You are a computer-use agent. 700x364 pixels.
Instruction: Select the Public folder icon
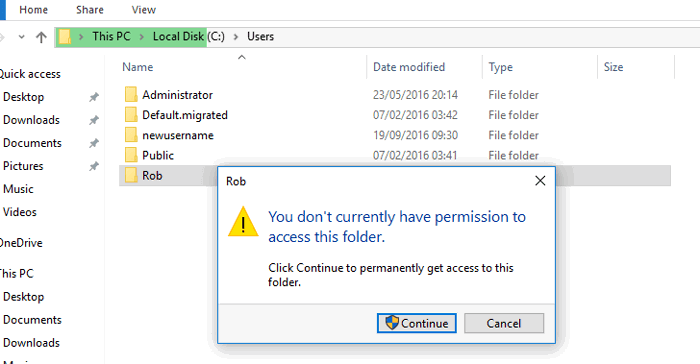pos(131,155)
